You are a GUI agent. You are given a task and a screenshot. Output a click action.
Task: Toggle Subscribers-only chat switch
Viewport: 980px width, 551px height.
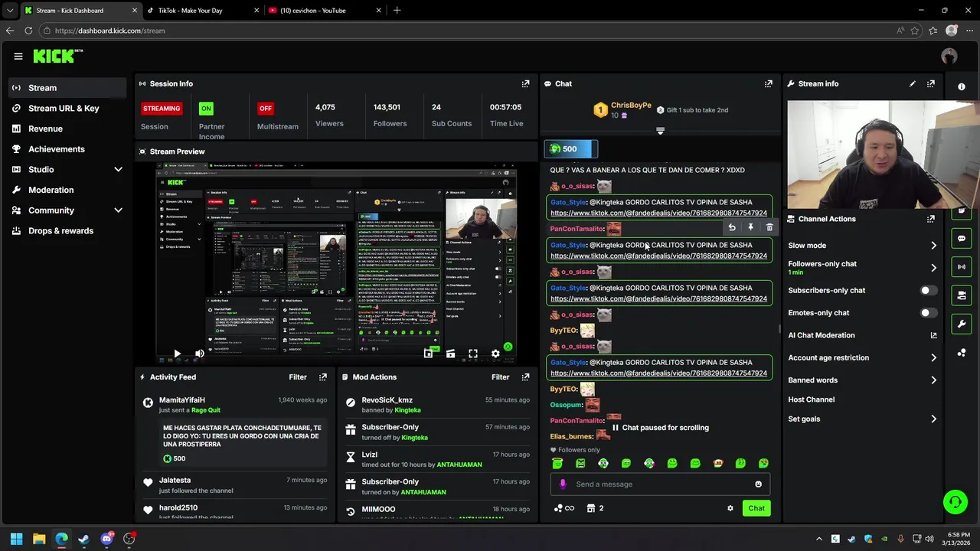(928, 291)
